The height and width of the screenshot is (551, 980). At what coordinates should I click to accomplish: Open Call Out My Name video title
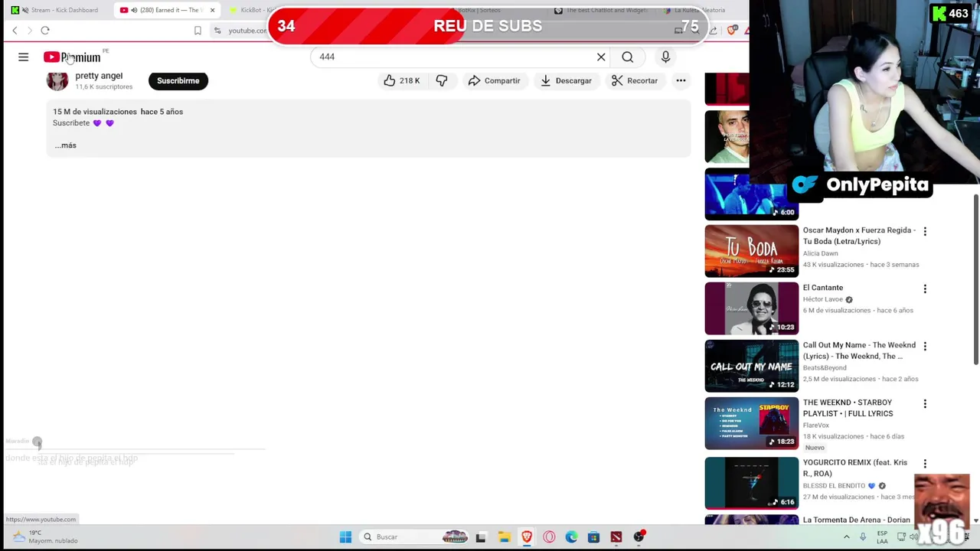click(x=859, y=350)
